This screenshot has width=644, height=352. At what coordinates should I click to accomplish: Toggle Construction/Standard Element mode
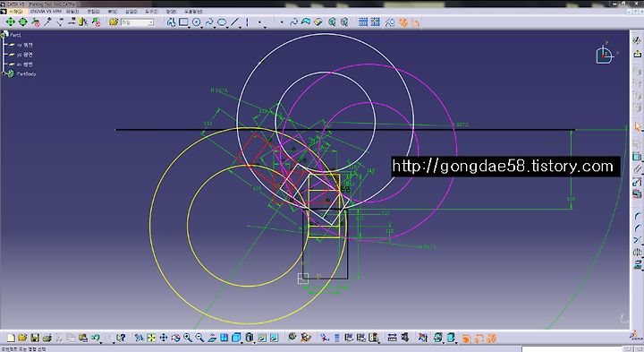[389, 21]
